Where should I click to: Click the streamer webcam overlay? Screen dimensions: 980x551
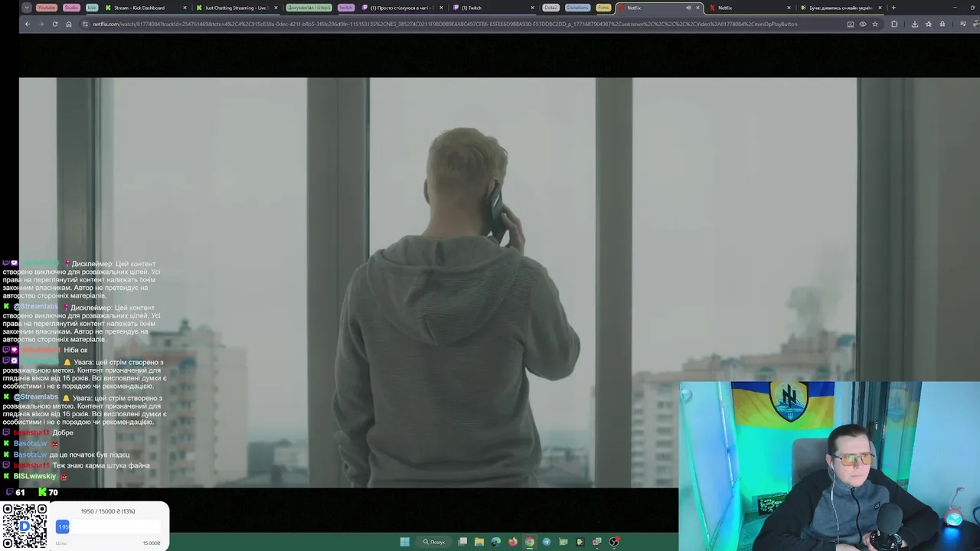click(x=829, y=466)
